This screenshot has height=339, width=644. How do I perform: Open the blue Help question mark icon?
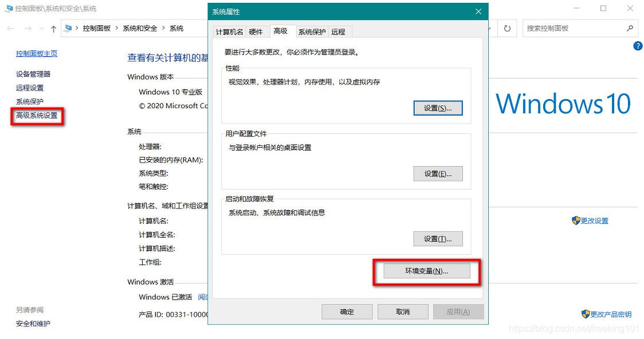638,46
